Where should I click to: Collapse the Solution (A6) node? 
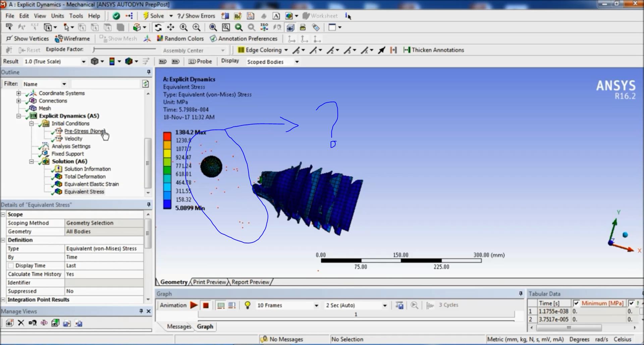click(32, 161)
